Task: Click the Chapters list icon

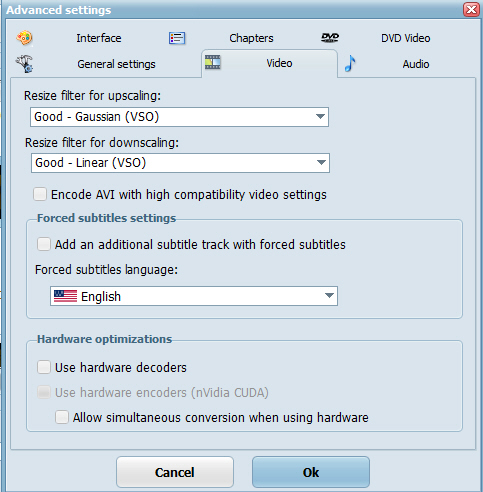Action: click(177, 38)
